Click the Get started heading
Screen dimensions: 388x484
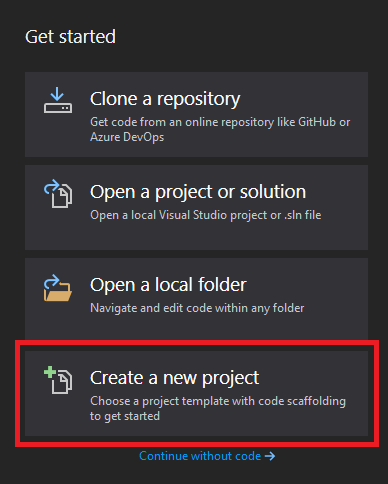pyautogui.click(x=70, y=36)
